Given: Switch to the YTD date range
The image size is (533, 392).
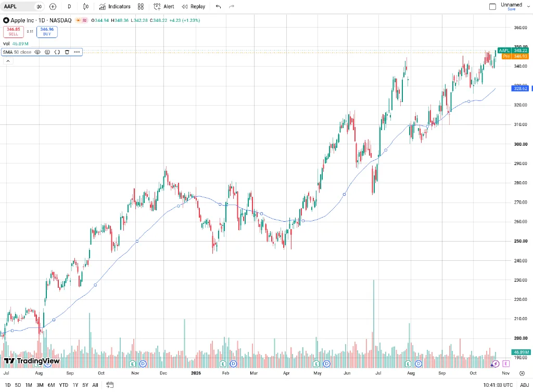Looking at the screenshot, I should (64, 385).
